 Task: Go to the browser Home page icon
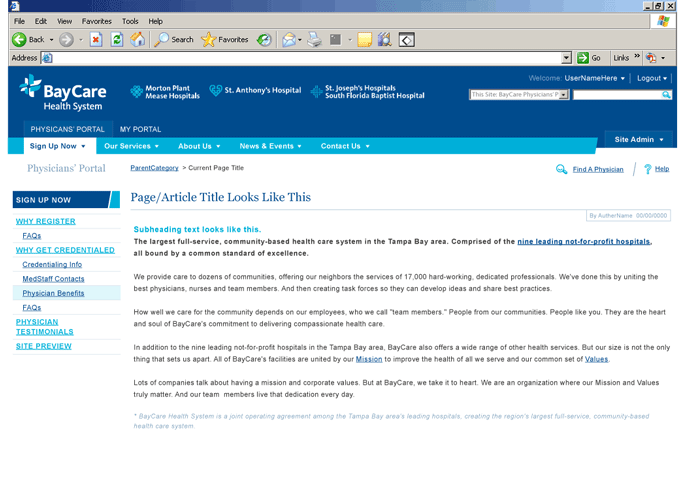137,40
